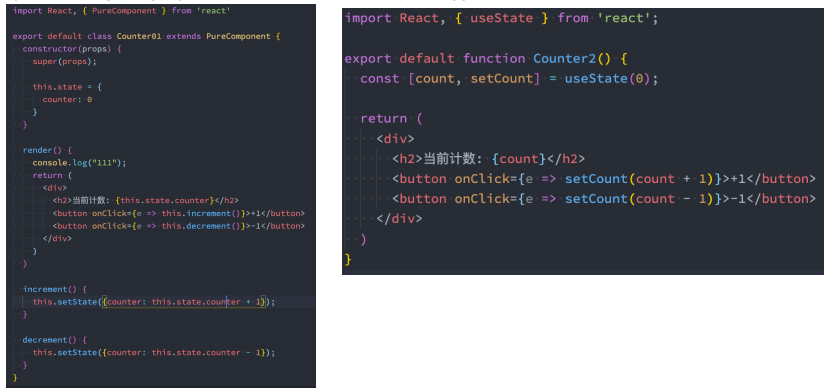833x392 pixels.
Task: Click the Counter01 class name
Action: coord(139,36)
